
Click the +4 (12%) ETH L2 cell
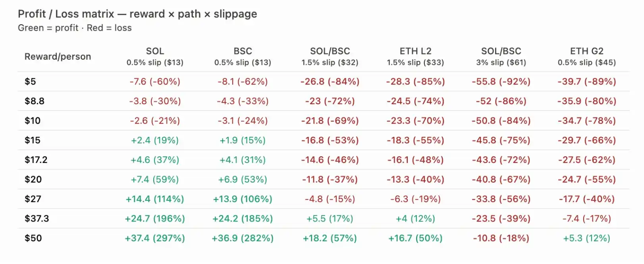[x=415, y=219]
